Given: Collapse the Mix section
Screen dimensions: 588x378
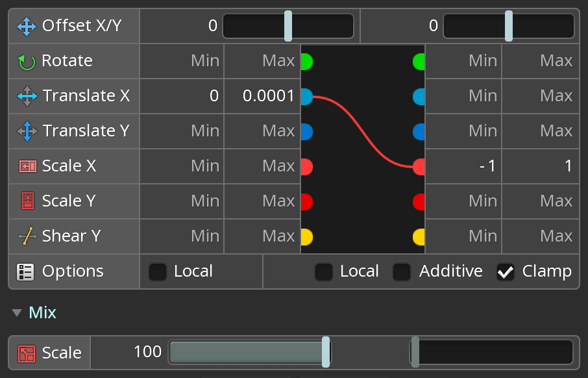Looking at the screenshot, I should (17, 313).
